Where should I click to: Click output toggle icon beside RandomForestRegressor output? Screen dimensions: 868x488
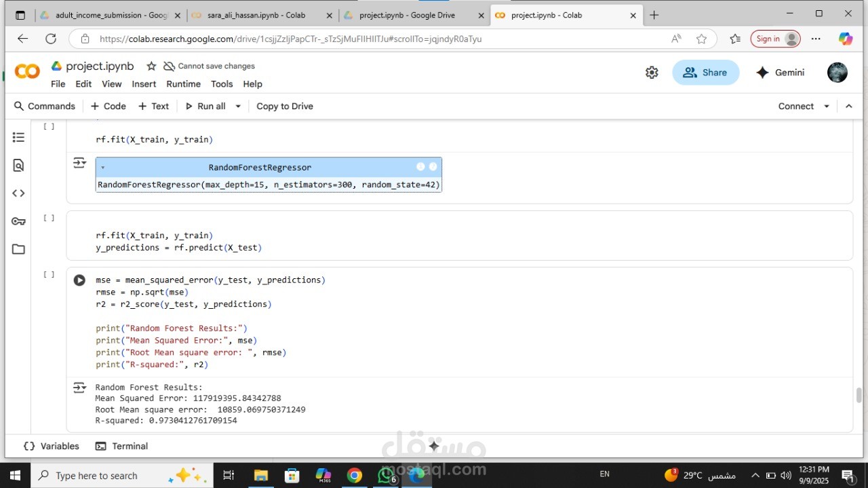point(80,163)
